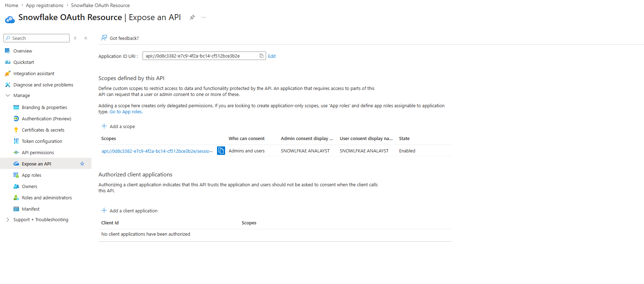Image resolution: width=644 pixels, height=284 pixels.
Task: Click the plus icon beside Add a client application
Action: tap(104, 210)
